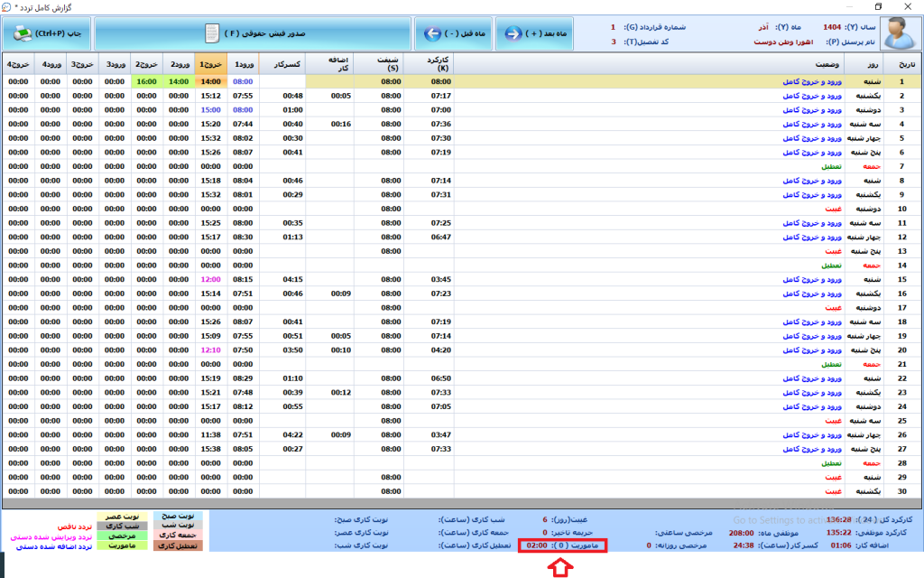
Task: Advance to next month with right arrow
Action: 515,33
